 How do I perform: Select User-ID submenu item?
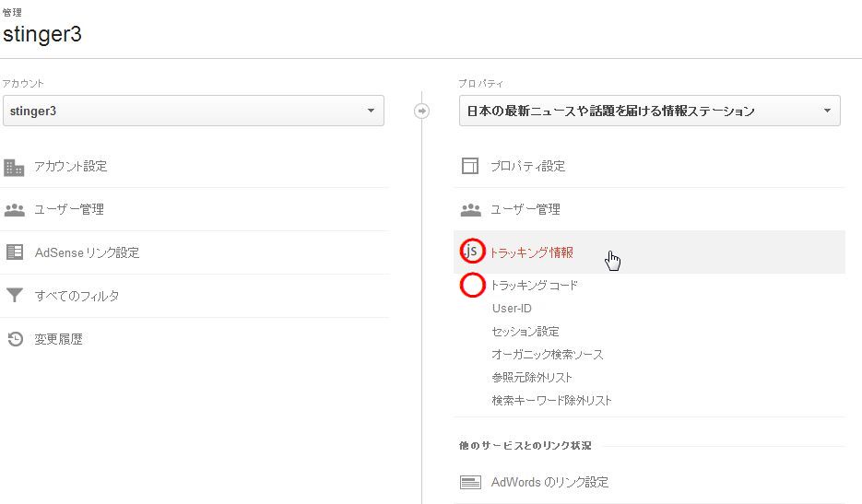point(512,309)
